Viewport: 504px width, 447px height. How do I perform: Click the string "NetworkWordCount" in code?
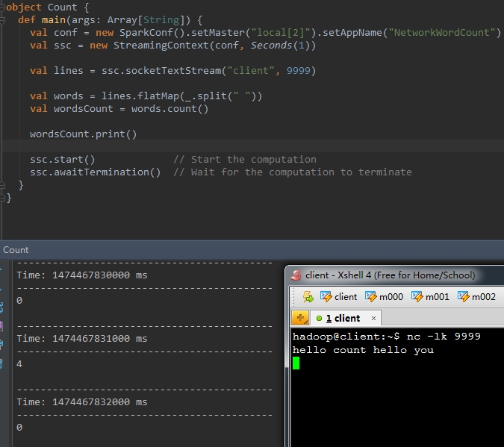[442, 32]
